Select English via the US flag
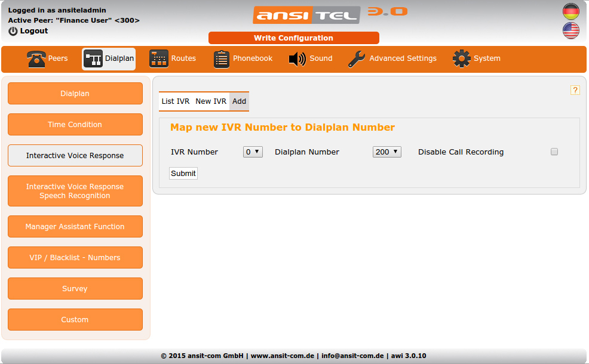 tap(571, 31)
